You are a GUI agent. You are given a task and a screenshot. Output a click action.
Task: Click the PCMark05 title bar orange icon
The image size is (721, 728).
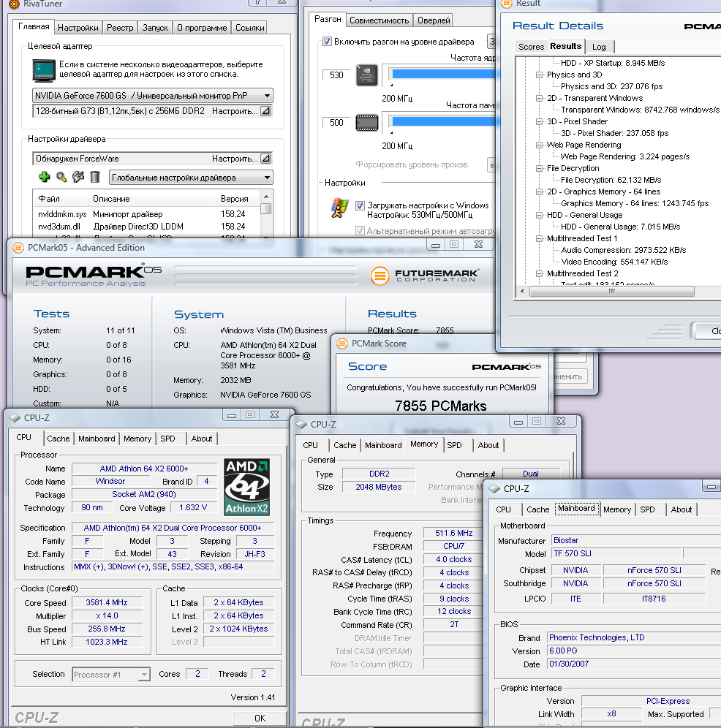click(x=18, y=248)
